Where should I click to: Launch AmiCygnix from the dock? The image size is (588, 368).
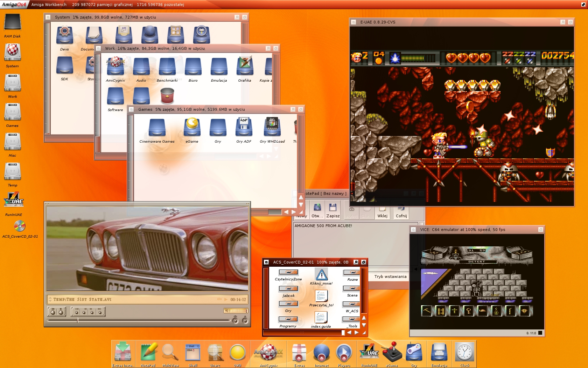point(268,352)
